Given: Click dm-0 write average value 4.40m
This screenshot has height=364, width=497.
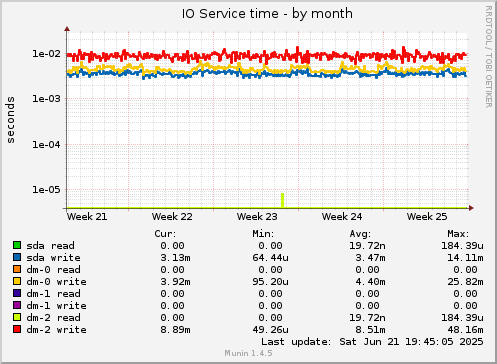Looking at the screenshot, I should coord(370,282).
